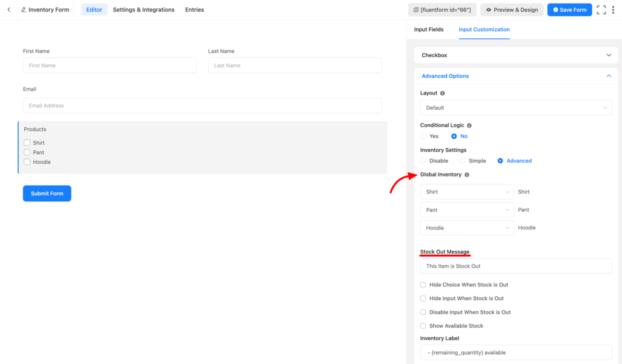Open the Layout dropdown showing Default
This screenshot has height=364, width=622.
516,107
